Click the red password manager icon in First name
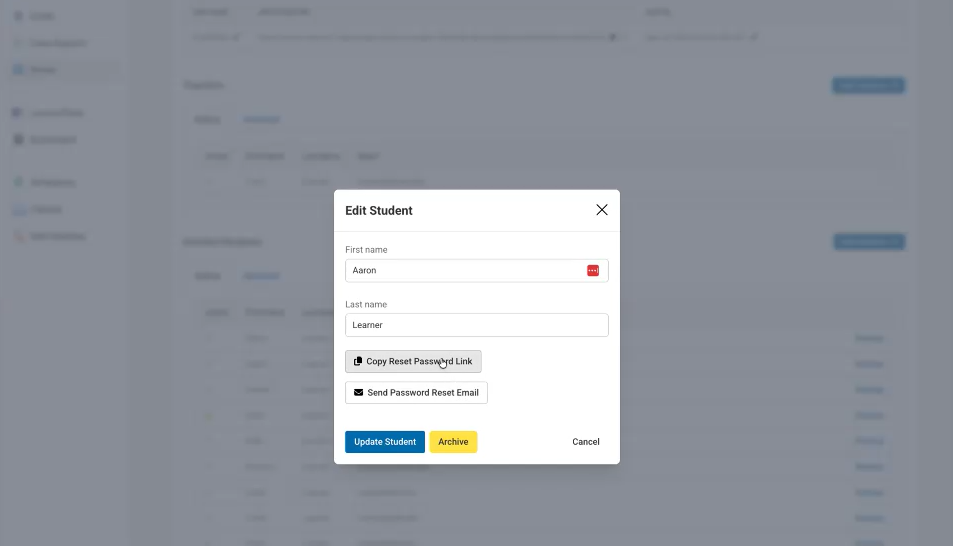 click(593, 271)
